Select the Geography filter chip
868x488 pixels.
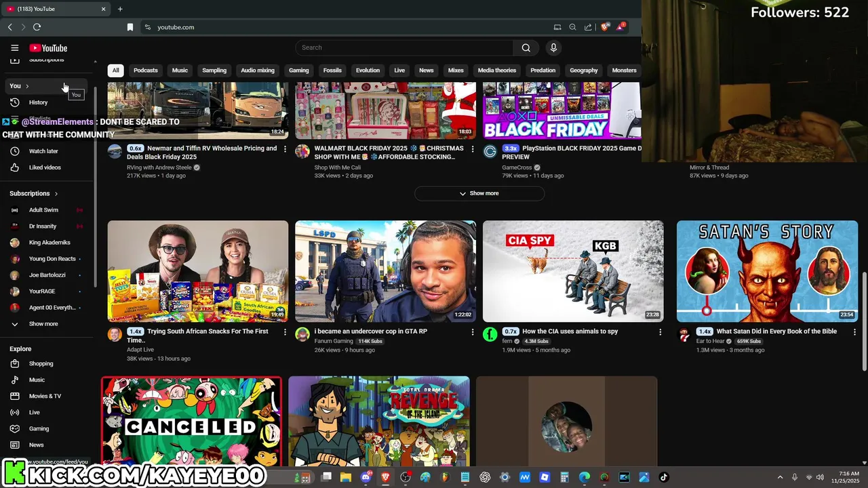(x=584, y=70)
